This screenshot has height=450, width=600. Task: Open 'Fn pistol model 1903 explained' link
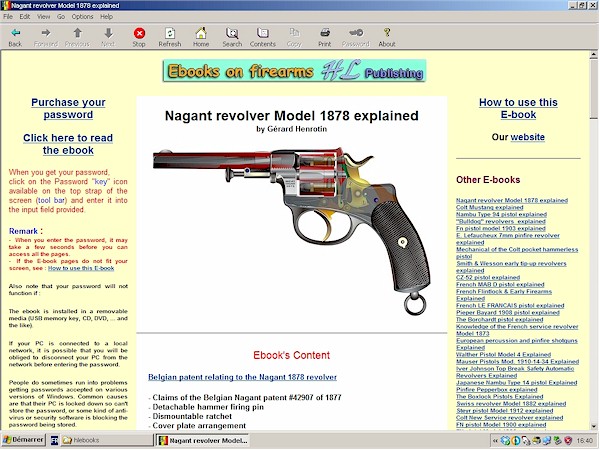click(501, 228)
